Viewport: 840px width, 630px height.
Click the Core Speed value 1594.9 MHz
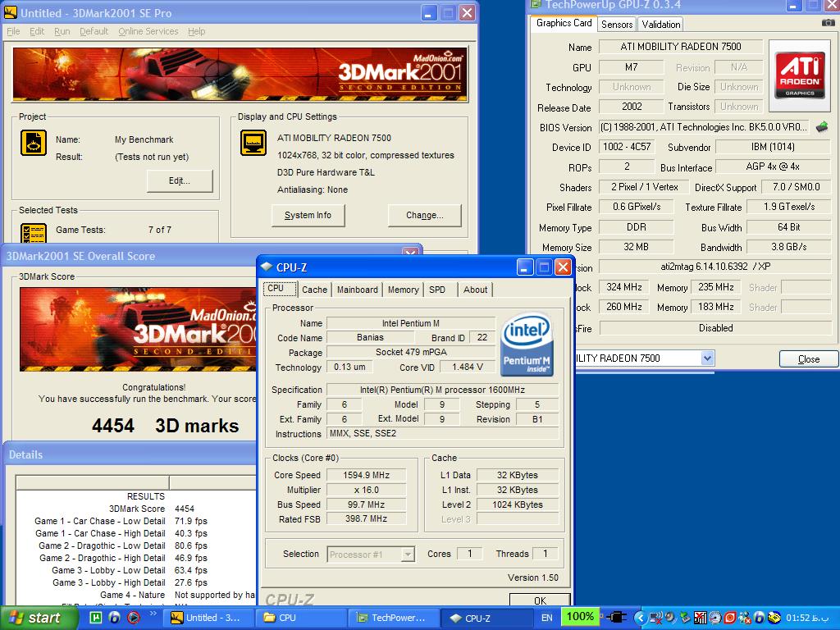pos(367,475)
